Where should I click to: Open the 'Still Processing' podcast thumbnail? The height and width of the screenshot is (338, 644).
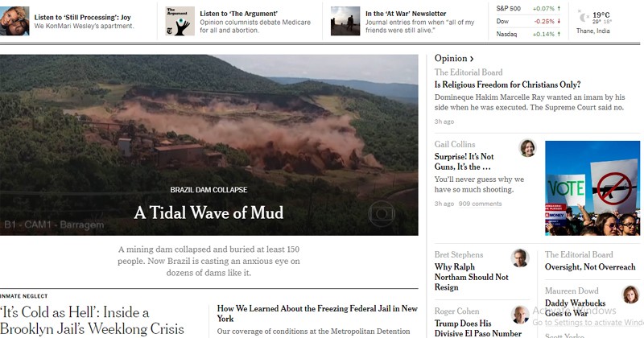click(14, 21)
